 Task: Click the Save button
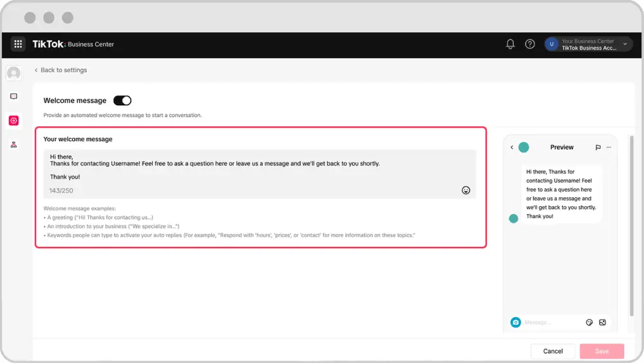601,351
